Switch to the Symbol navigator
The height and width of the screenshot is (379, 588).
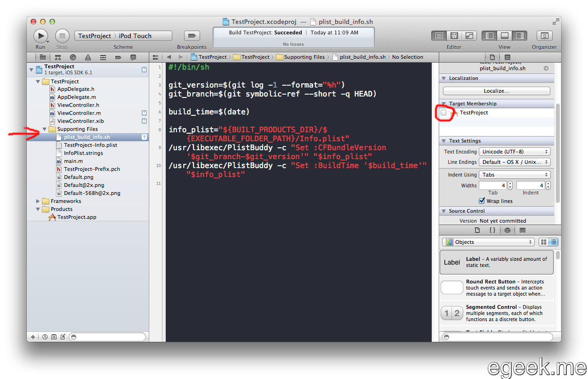pos(57,57)
